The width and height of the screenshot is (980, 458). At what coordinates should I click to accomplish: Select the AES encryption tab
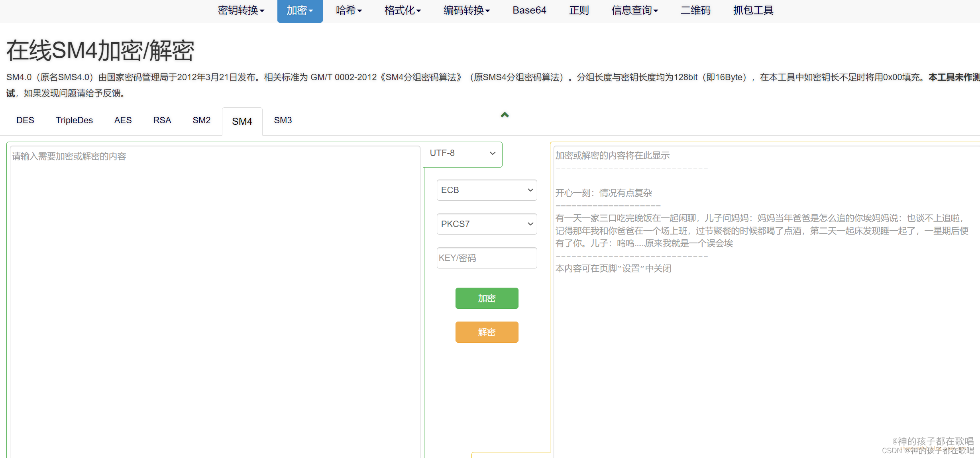click(123, 120)
